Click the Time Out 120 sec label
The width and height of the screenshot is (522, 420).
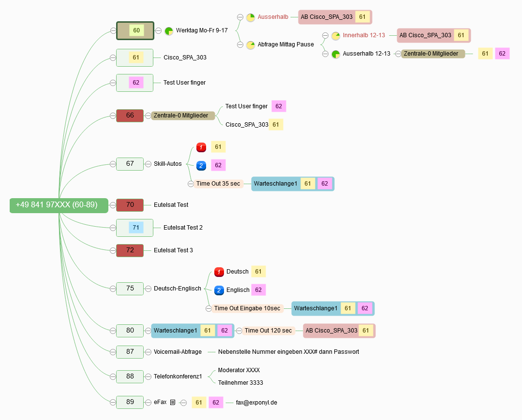pyautogui.click(x=268, y=331)
